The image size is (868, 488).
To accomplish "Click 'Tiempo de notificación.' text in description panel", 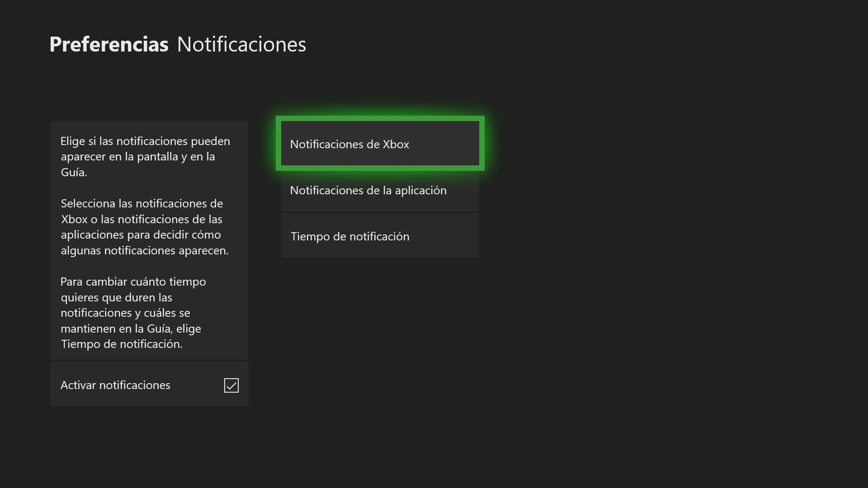I will click(122, 344).
